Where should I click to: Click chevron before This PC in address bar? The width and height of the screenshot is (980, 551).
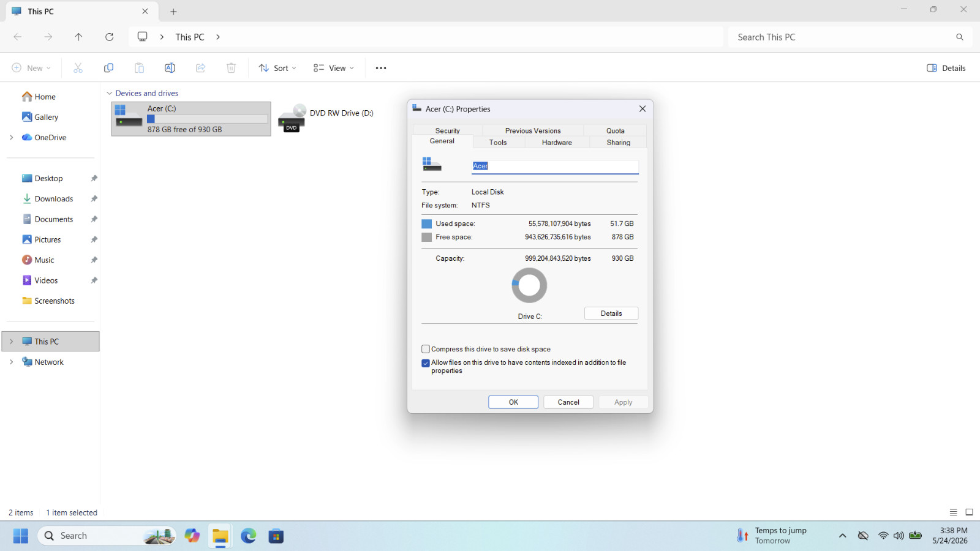tap(162, 37)
